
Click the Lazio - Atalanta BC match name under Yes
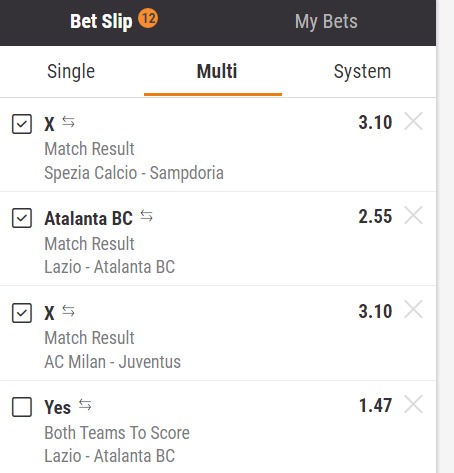pos(110,456)
